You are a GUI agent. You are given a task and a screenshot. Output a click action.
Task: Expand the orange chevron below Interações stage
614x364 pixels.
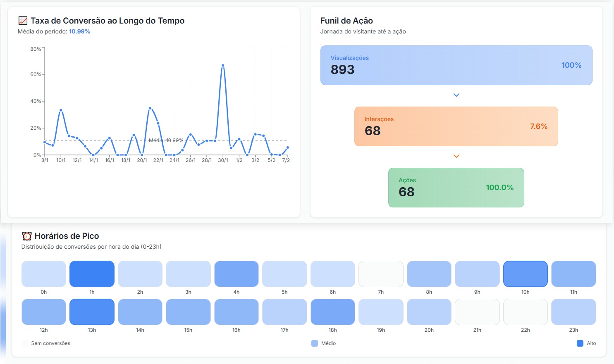click(x=456, y=156)
